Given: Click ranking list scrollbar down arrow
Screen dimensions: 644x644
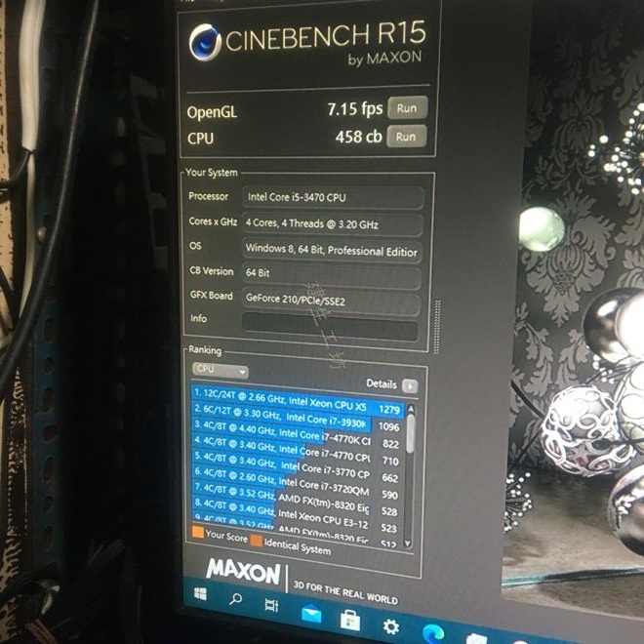Looking at the screenshot, I should 407,543.
